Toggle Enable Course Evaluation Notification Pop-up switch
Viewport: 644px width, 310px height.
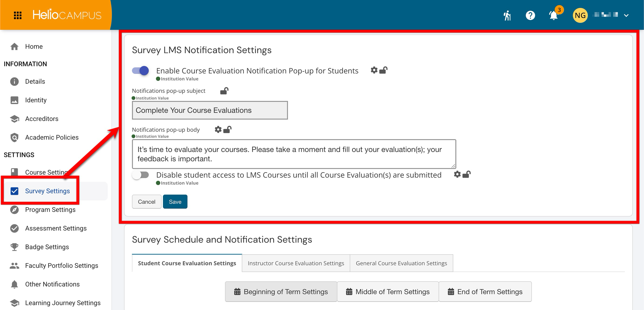click(x=141, y=71)
